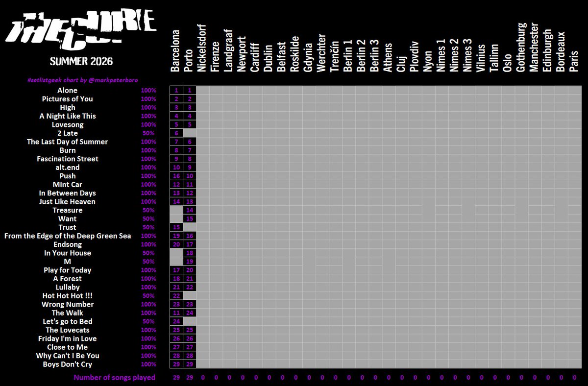Click the song title Endsong
588x386 pixels.
coord(68,244)
